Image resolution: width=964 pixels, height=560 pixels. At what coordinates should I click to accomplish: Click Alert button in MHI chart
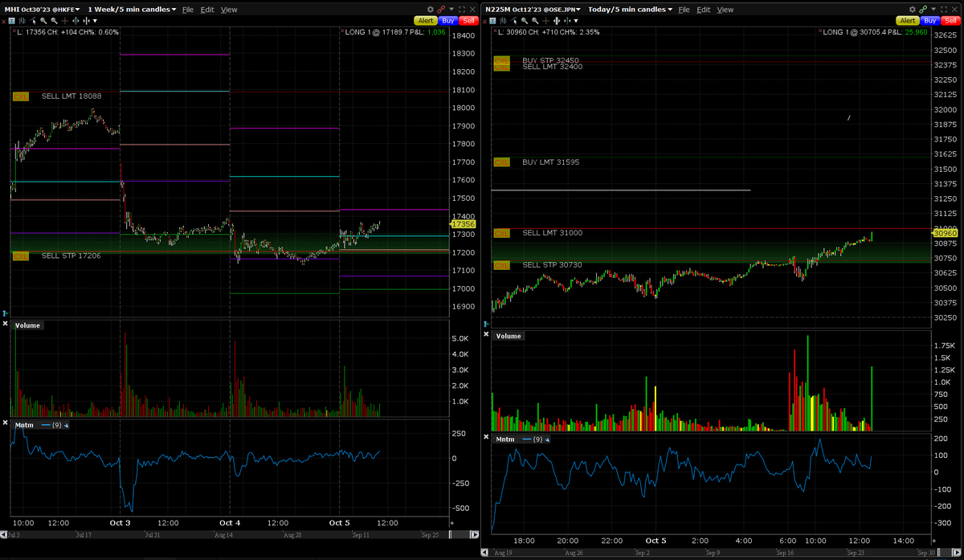pos(426,20)
